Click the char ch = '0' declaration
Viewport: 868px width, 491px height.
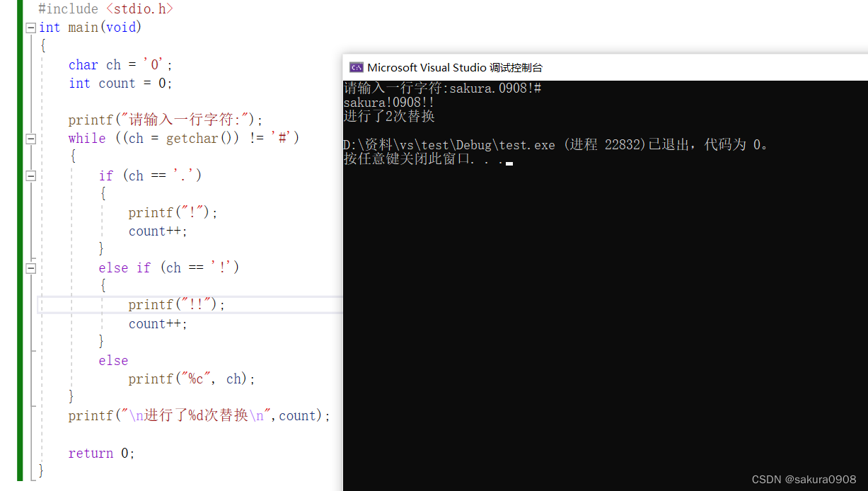click(113, 64)
